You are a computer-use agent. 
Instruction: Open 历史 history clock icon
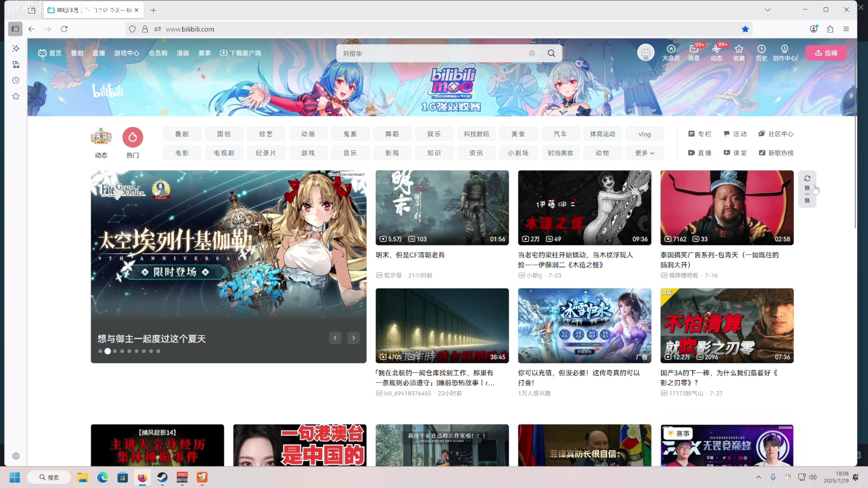coord(761,52)
